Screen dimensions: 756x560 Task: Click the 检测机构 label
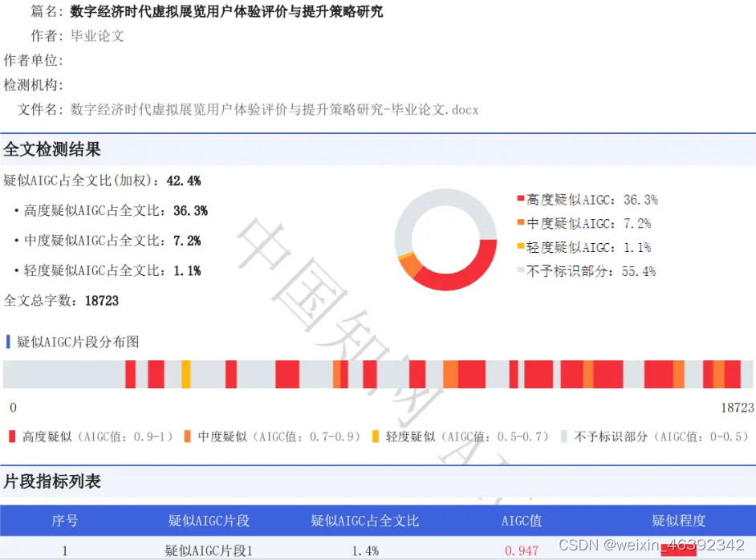click(33, 85)
